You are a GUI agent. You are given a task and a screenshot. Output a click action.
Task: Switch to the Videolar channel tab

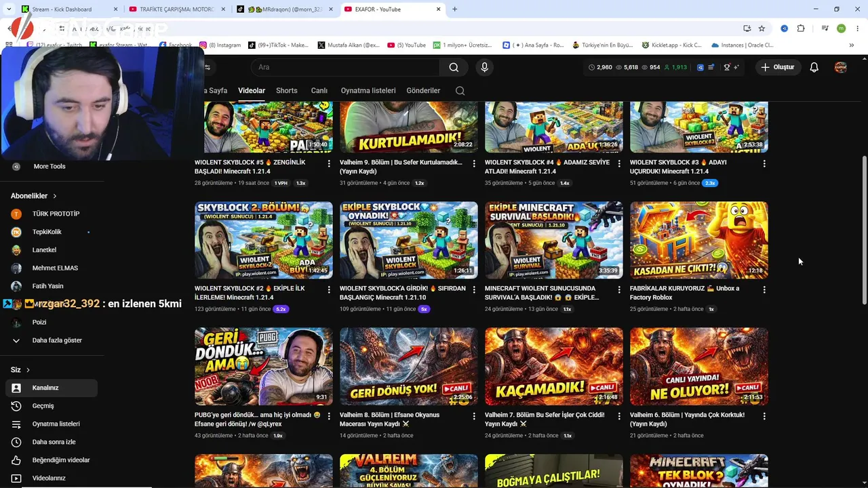coord(252,91)
